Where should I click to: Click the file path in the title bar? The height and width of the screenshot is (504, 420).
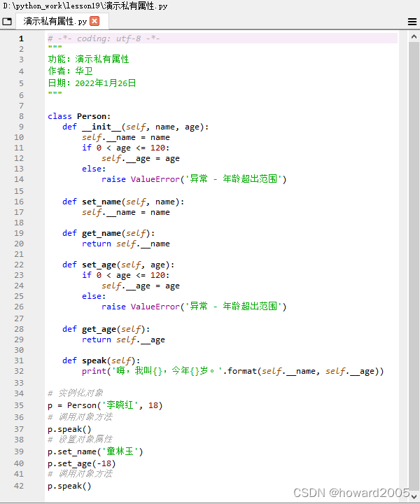[85, 6]
